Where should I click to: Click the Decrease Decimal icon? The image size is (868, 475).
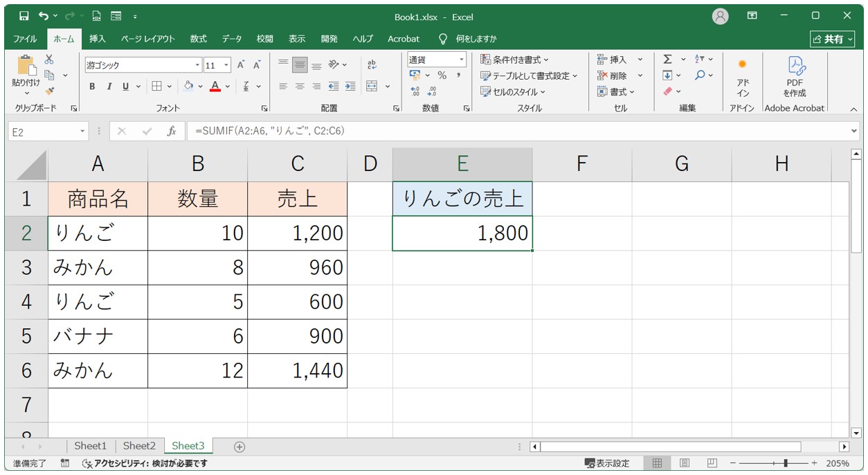coord(432,91)
